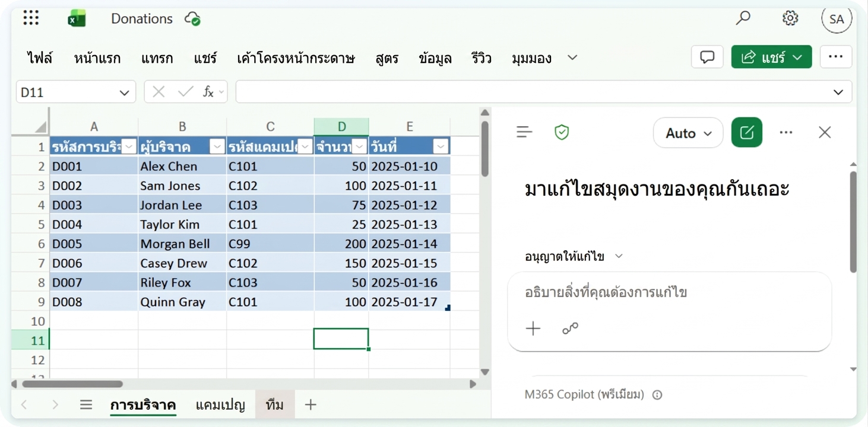The height and width of the screenshot is (427, 868).
Task: Switch to the แทรก ribbon tab
Action: [x=157, y=58]
